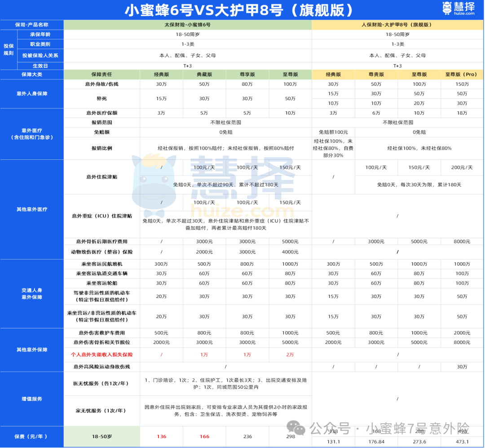Viewport: 485px width, 448px height.
Task: Click the 增值服务 category cell
Action: coord(32,399)
